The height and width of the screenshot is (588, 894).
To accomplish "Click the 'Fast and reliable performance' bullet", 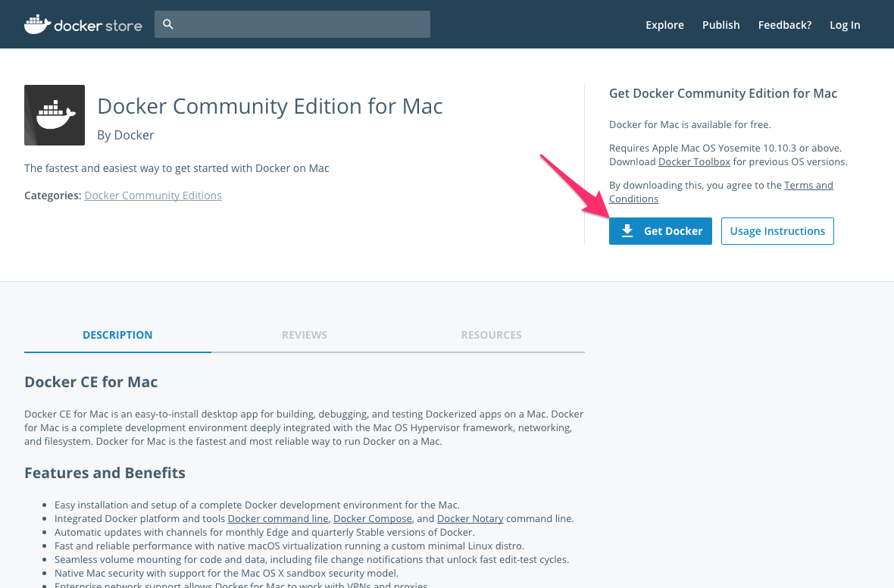I will [289, 546].
